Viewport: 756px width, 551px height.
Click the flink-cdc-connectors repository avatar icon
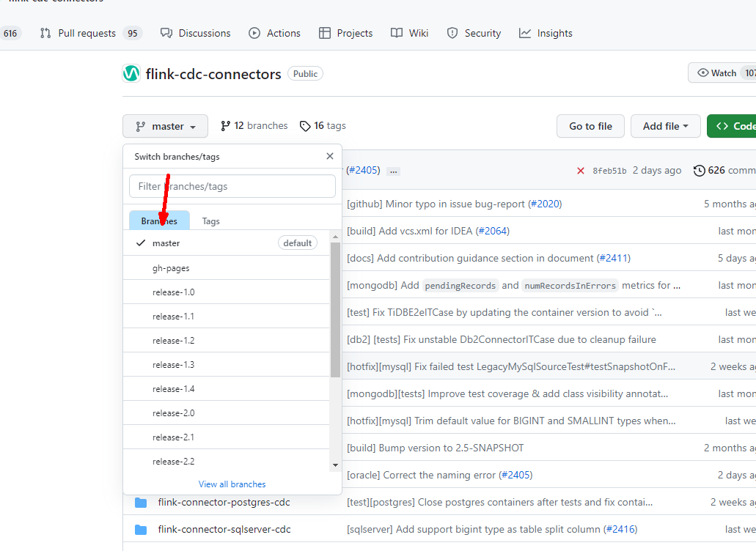(x=131, y=73)
